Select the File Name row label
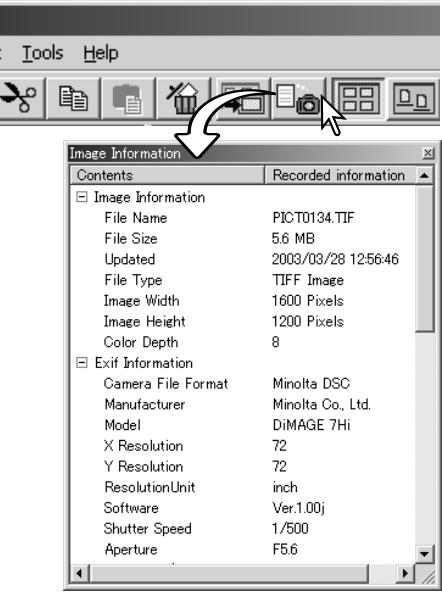The width and height of the screenshot is (442, 593). 136,218
